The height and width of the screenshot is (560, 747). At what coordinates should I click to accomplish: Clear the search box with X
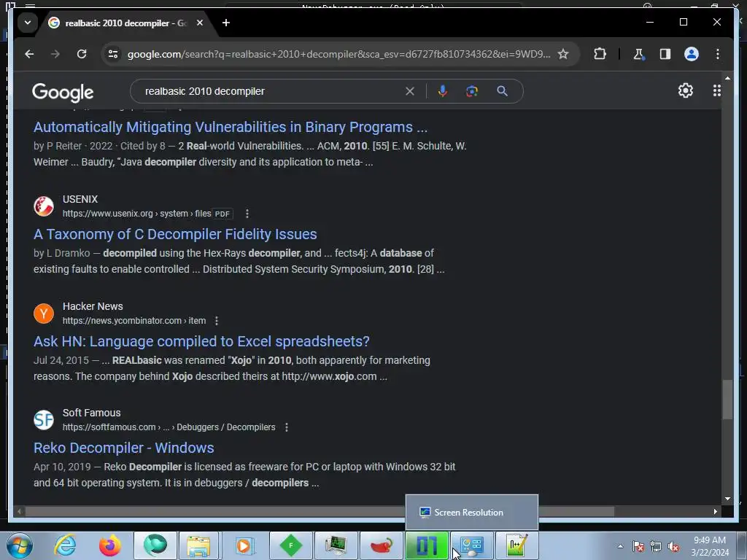[410, 91]
